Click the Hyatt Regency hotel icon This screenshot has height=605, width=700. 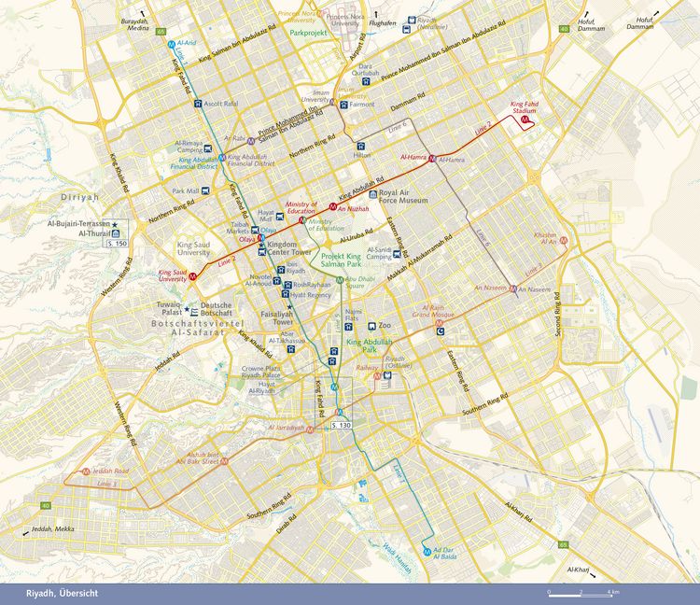[286, 294]
